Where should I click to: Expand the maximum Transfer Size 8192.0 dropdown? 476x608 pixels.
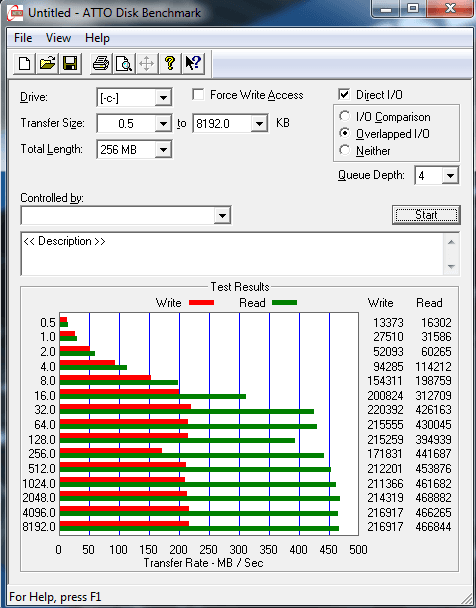259,124
